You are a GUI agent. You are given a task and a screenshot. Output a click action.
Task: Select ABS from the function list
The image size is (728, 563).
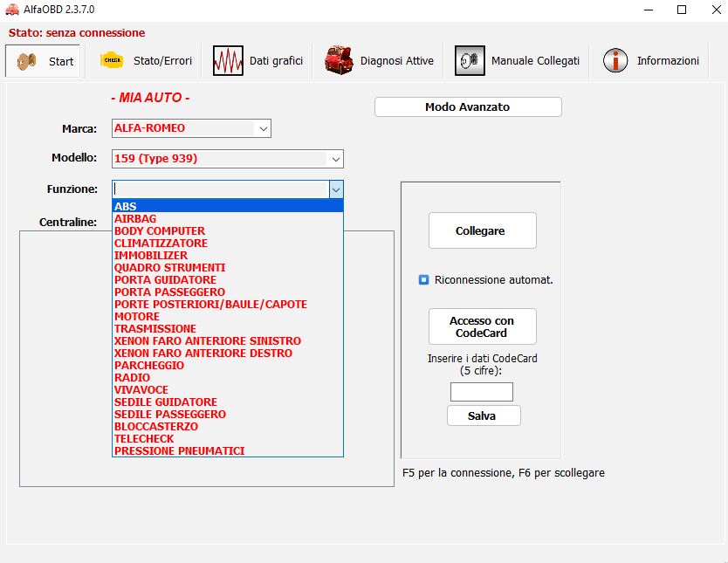click(228, 206)
